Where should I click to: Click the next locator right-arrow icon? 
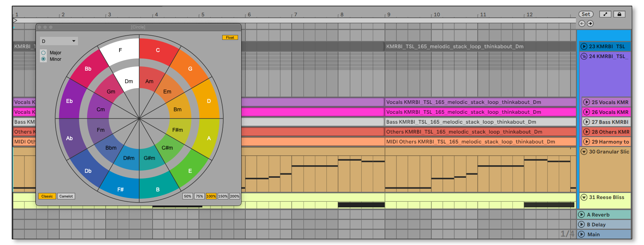590,24
